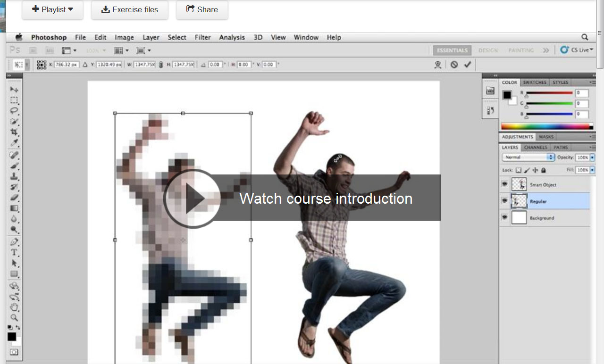
Task: Open the Opacity slider dropdown arrow
Action: tap(593, 157)
